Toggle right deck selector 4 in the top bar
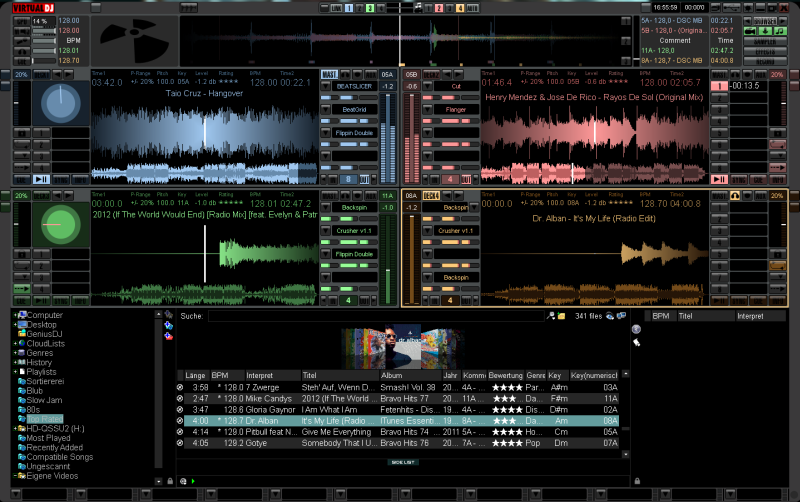The image size is (800, 502). 460,8
